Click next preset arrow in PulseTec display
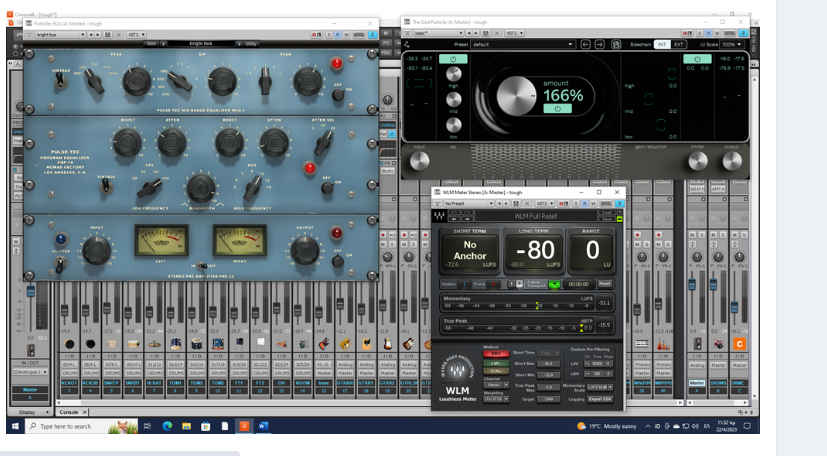 (x=238, y=44)
